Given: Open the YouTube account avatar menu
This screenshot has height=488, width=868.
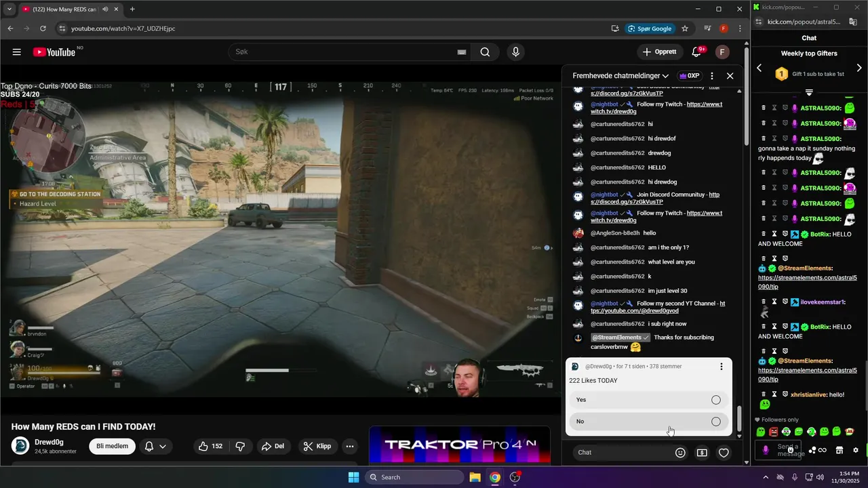Looking at the screenshot, I should 722,52.
